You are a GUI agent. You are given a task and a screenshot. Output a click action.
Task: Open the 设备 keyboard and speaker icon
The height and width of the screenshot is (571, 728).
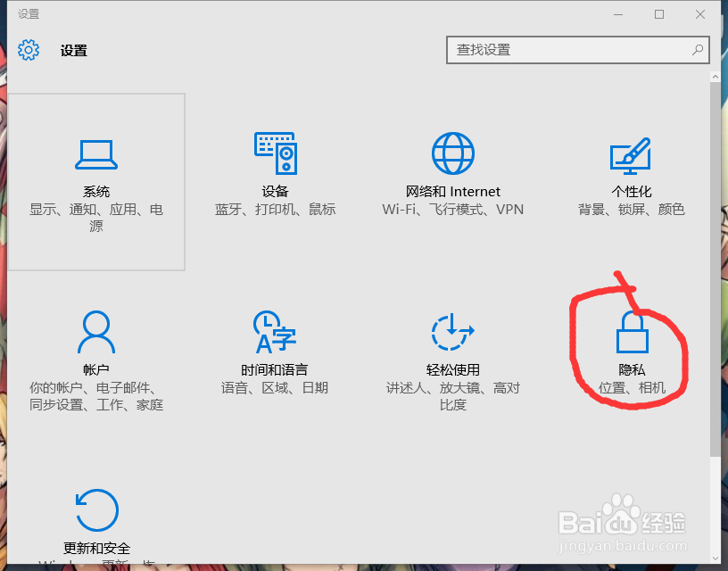click(x=276, y=153)
